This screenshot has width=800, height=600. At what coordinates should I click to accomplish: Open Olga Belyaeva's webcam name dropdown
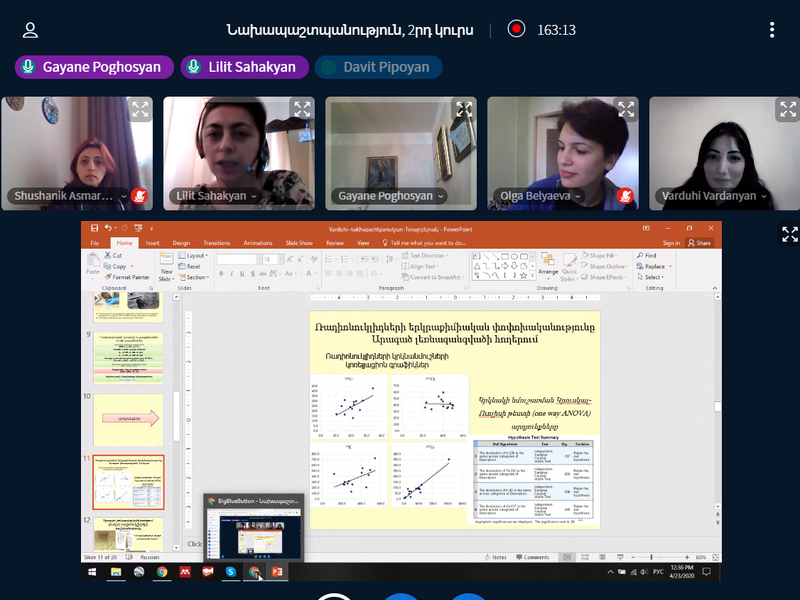pos(540,196)
